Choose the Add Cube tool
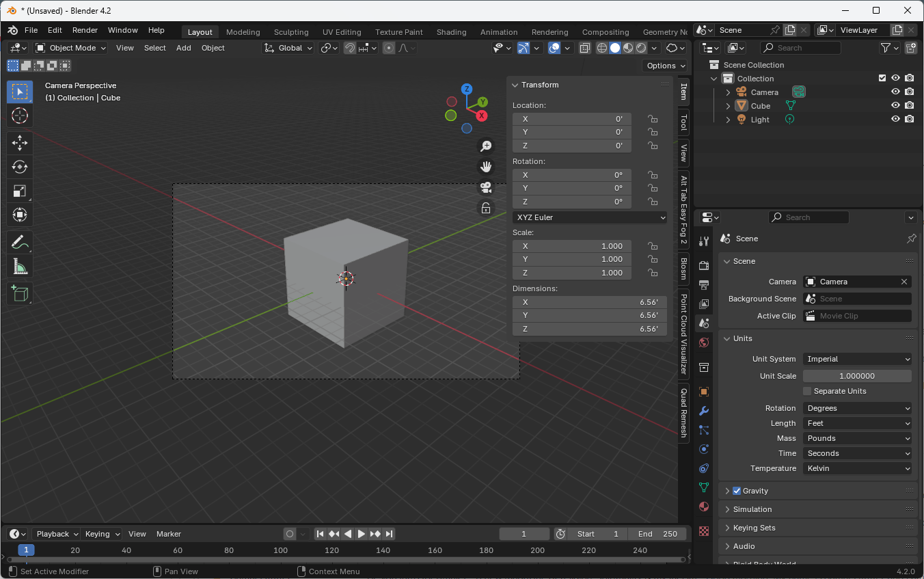924x579 pixels. [x=20, y=293]
